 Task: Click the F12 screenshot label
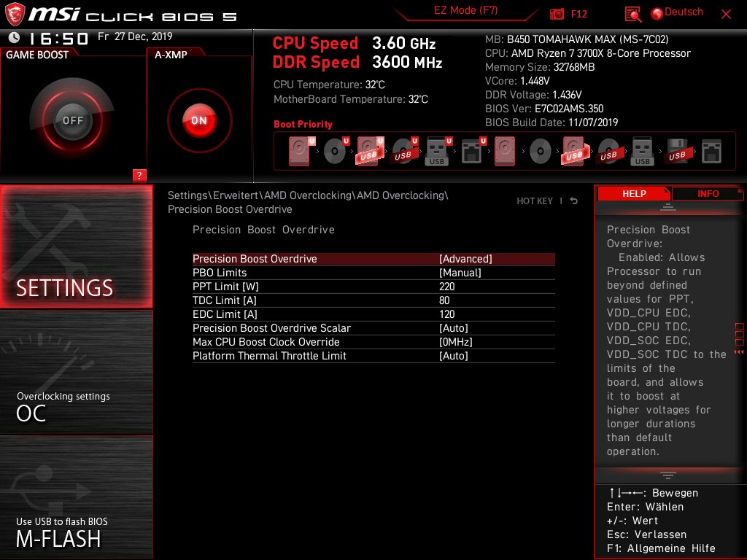point(578,14)
